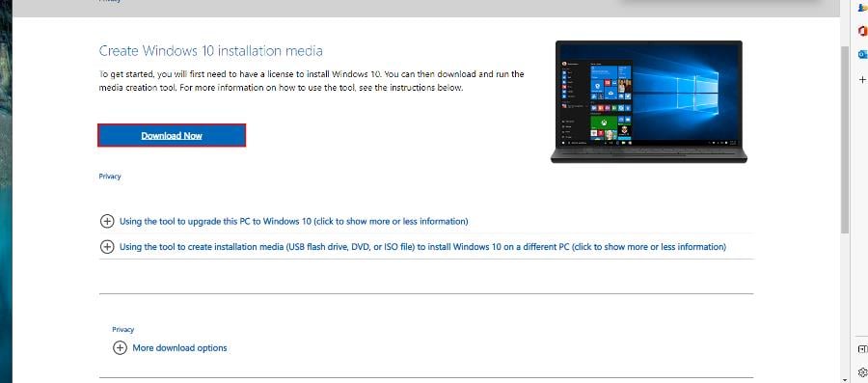Click the 'Create Windows 10 installation media' heading
This screenshot has width=868, height=383.
tap(211, 51)
